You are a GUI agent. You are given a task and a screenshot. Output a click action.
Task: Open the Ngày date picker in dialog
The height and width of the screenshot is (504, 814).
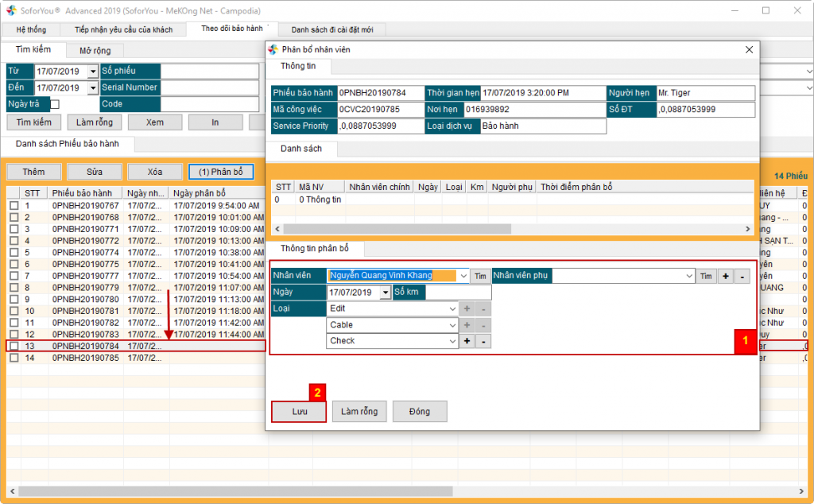tap(386, 293)
